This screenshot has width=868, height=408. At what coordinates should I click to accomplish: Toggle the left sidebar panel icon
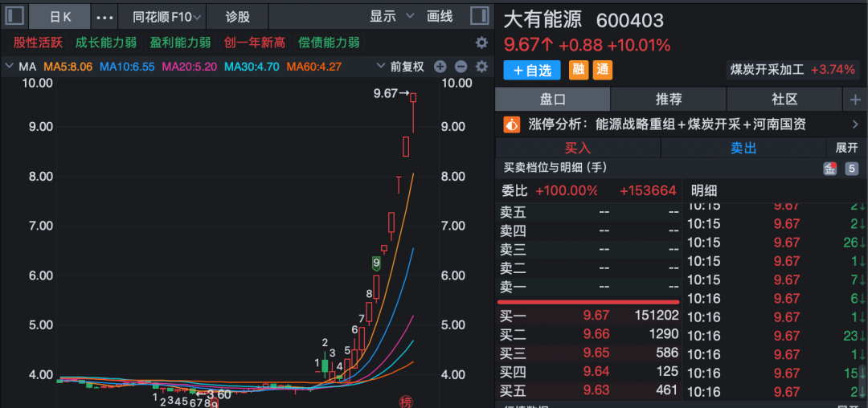pos(14,16)
